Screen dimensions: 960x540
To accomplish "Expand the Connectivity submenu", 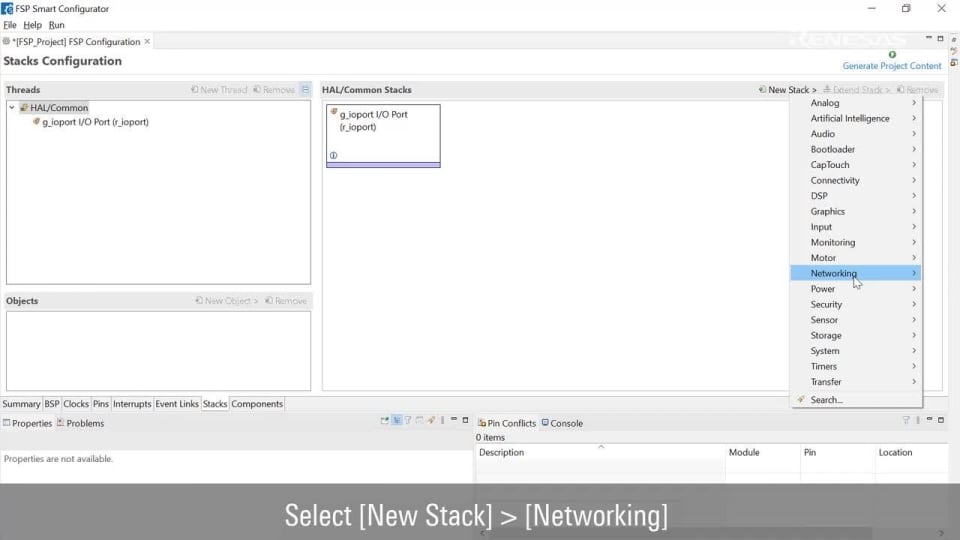I will pos(856,180).
